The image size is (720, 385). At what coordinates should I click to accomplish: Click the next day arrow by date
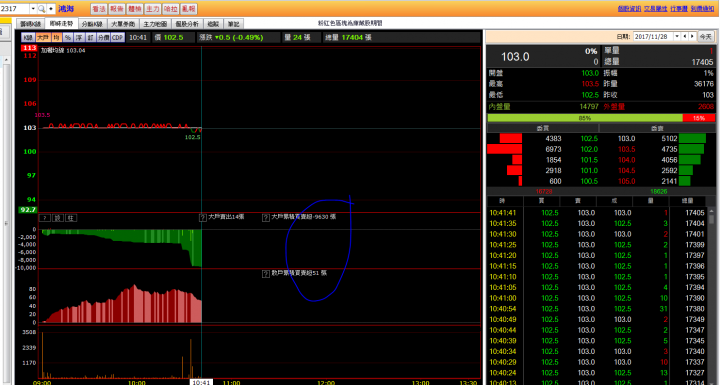(692, 36)
